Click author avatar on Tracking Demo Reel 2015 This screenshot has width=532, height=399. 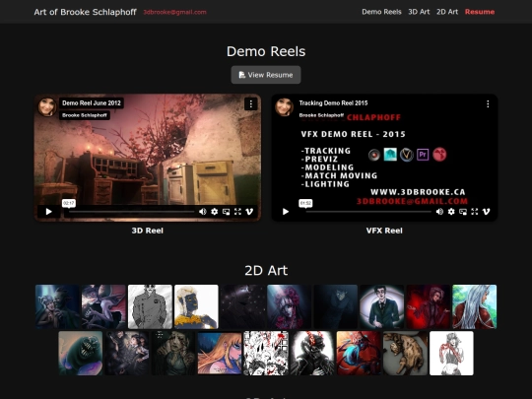(x=284, y=106)
